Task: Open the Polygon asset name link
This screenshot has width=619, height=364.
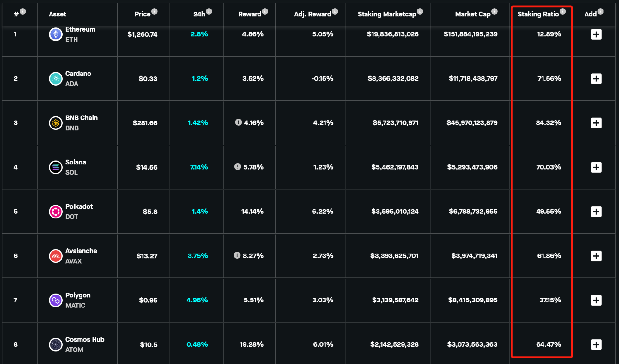Action: click(78, 295)
